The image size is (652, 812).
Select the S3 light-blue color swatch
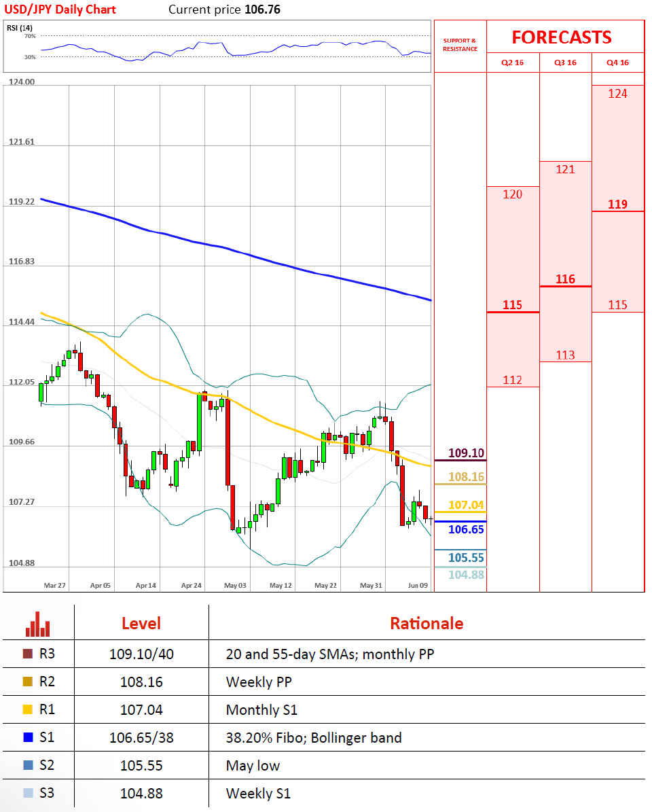point(28,793)
